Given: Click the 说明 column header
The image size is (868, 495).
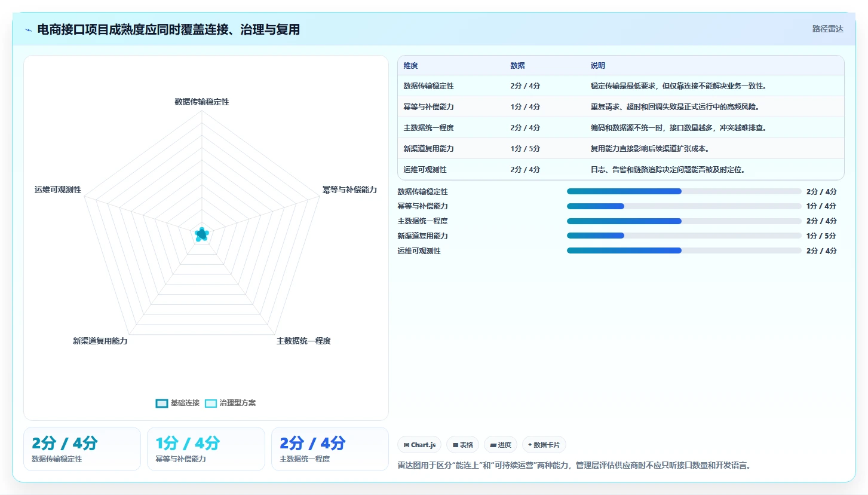Looking at the screenshot, I should pos(598,66).
